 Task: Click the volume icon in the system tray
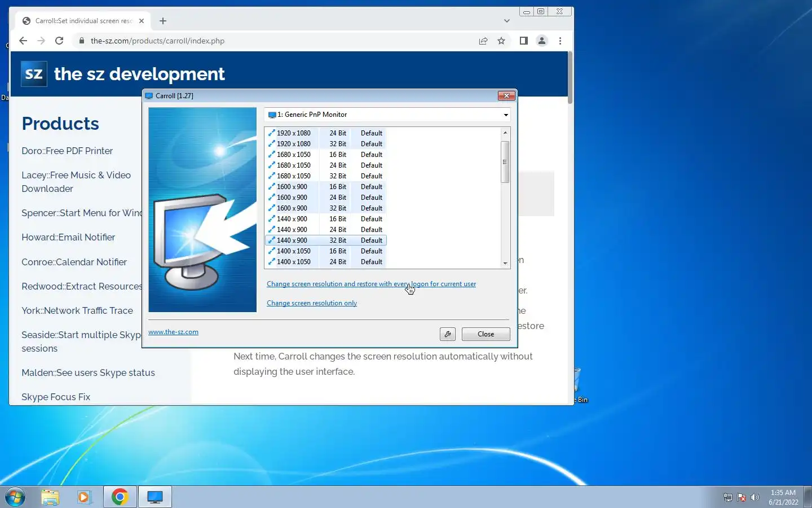click(755, 497)
